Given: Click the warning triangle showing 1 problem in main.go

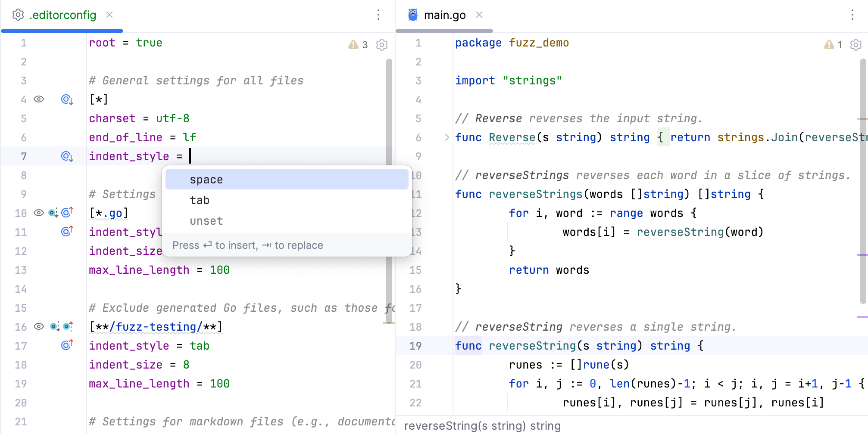Looking at the screenshot, I should click(828, 44).
